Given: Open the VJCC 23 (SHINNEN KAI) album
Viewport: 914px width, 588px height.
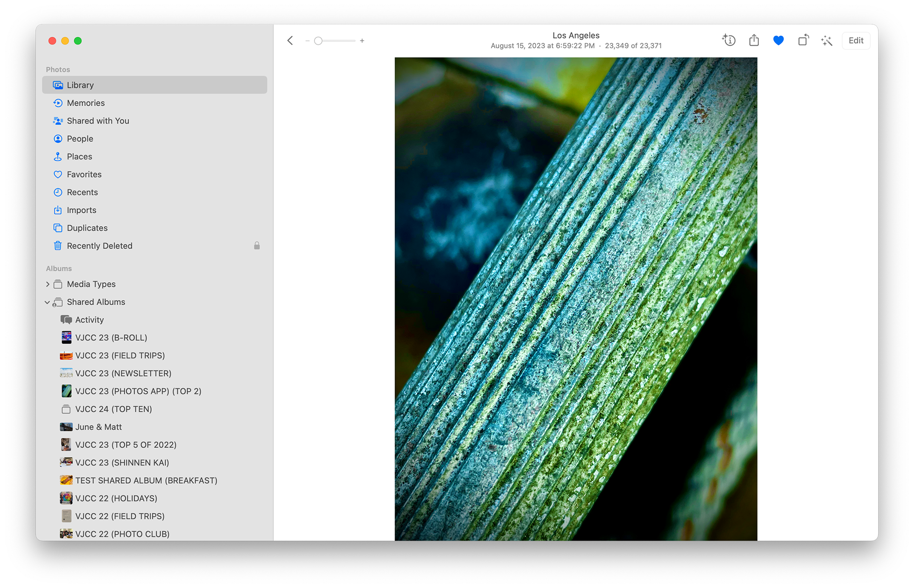Looking at the screenshot, I should pos(155,463).
